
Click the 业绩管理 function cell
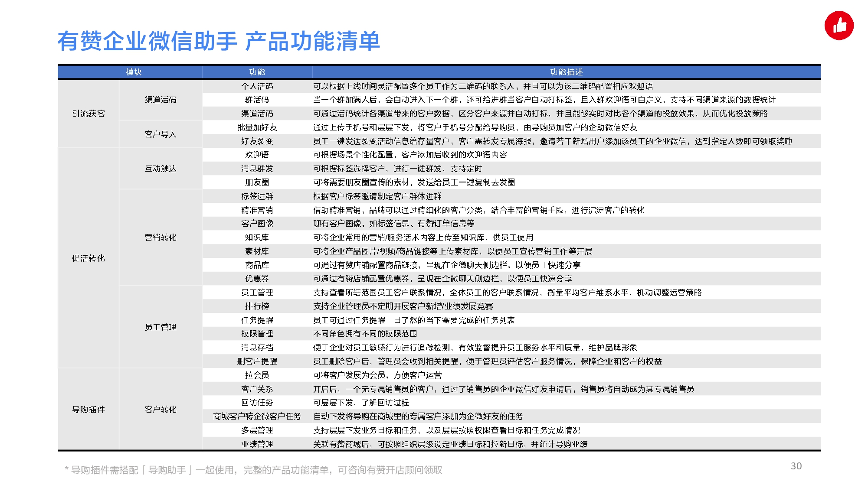[x=257, y=444]
